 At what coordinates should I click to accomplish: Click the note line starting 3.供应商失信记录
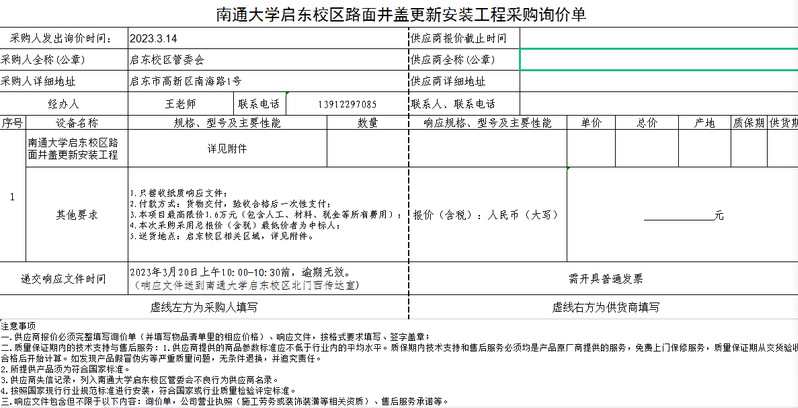(140, 380)
